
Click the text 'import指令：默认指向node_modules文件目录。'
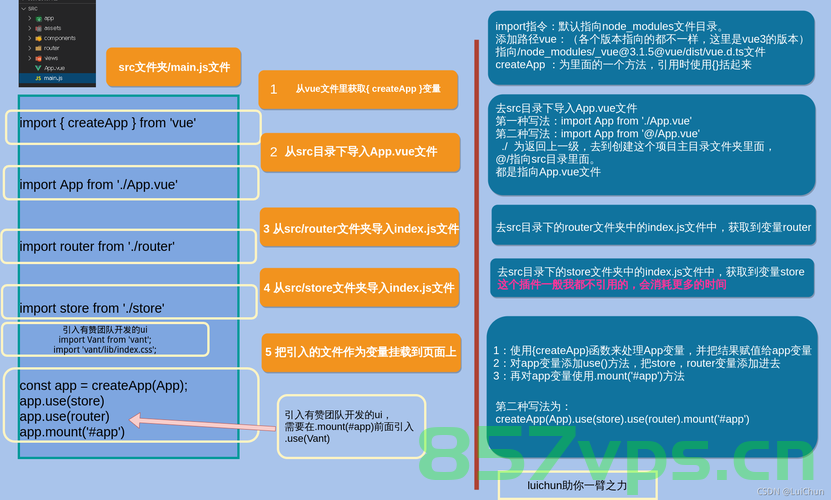pyautogui.click(x=609, y=27)
